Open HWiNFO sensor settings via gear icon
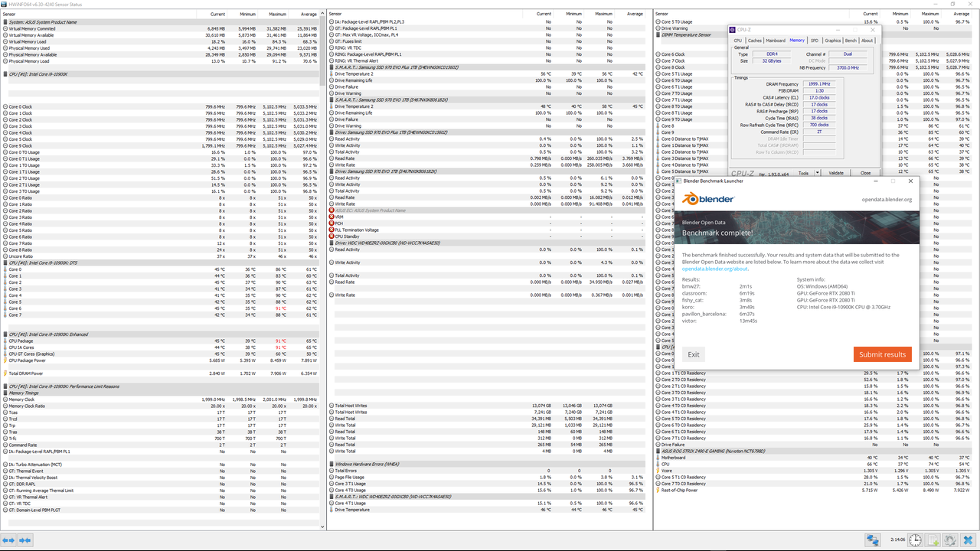This screenshot has height=551, width=980. (x=949, y=540)
